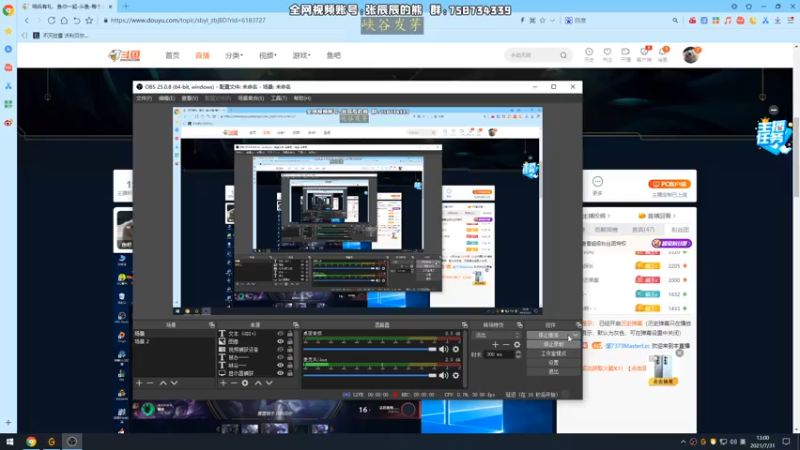Pop out the scene transitions dock icon
Viewport: 800px width, 450px height.
pos(519,324)
